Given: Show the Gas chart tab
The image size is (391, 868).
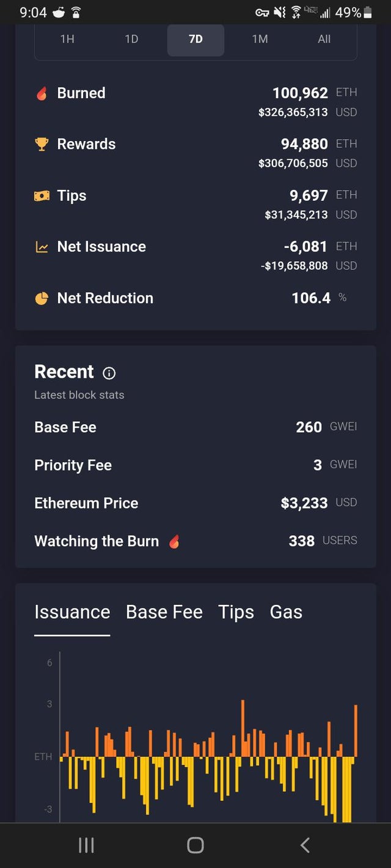Looking at the screenshot, I should point(286,612).
